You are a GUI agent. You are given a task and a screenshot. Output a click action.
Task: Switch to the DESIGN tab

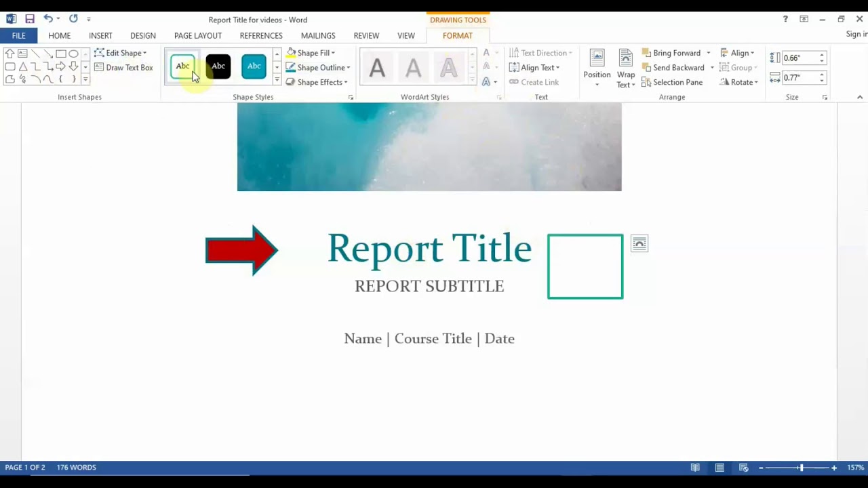143,36
